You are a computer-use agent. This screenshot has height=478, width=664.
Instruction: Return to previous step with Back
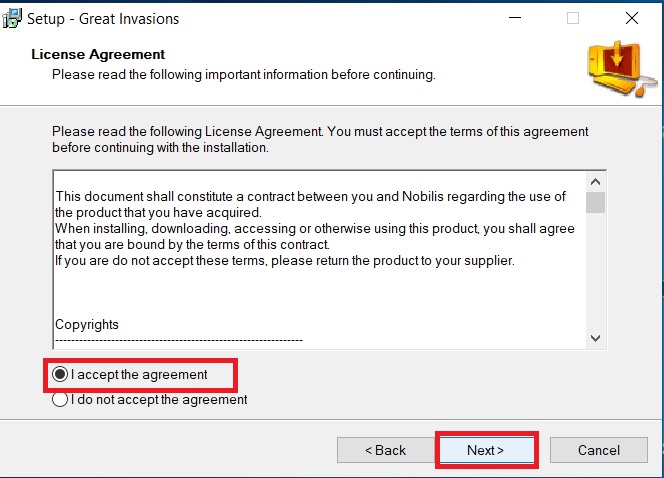[386, 450]
